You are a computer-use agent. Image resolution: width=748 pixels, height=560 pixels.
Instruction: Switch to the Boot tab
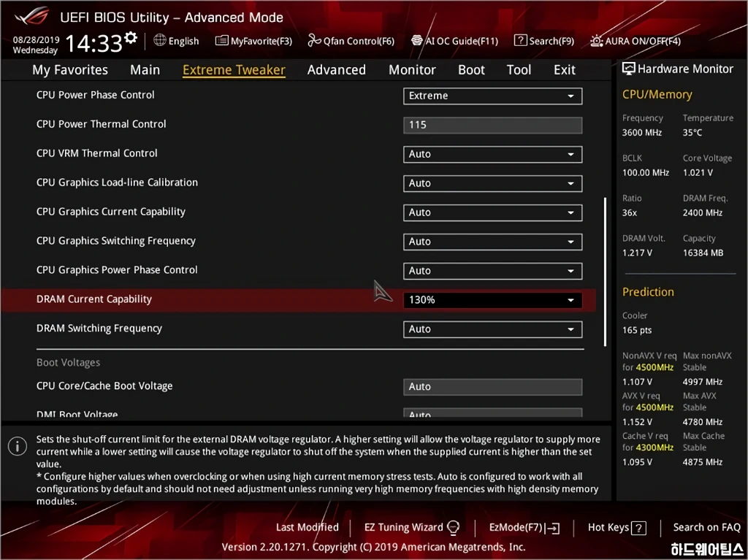(471, 69)
